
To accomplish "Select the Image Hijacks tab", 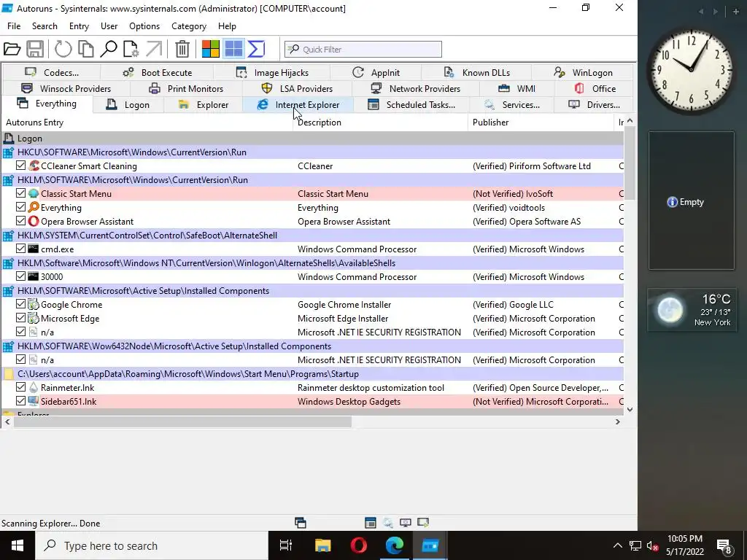I will [x=273, y=73].
